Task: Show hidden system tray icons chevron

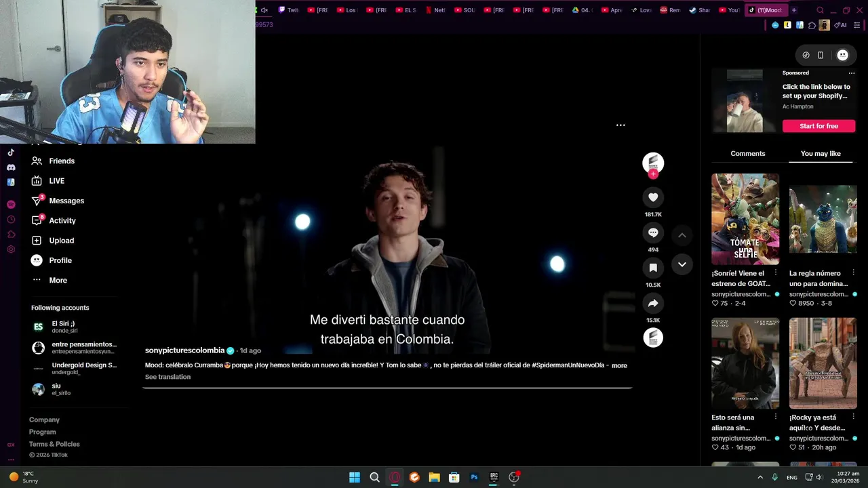Action: tap(760, 477)
